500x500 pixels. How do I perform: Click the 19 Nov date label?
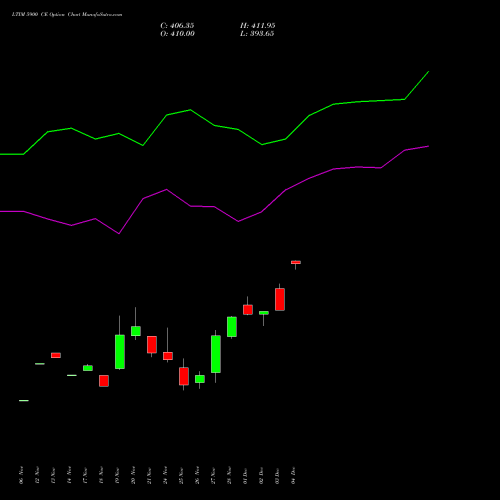117,475
